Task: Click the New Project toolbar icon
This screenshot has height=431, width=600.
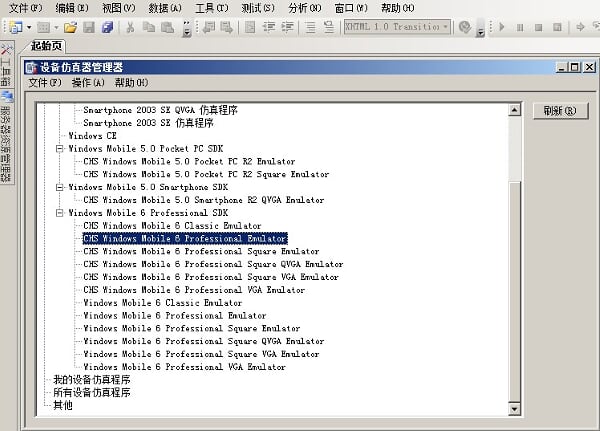Action: tap(15, 27)
